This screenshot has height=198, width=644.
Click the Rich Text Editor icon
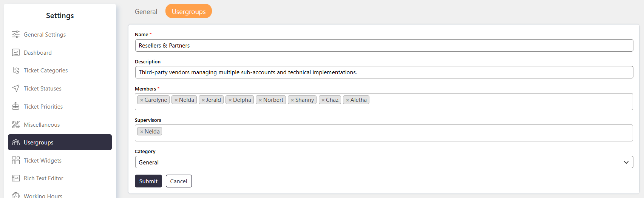16,178
